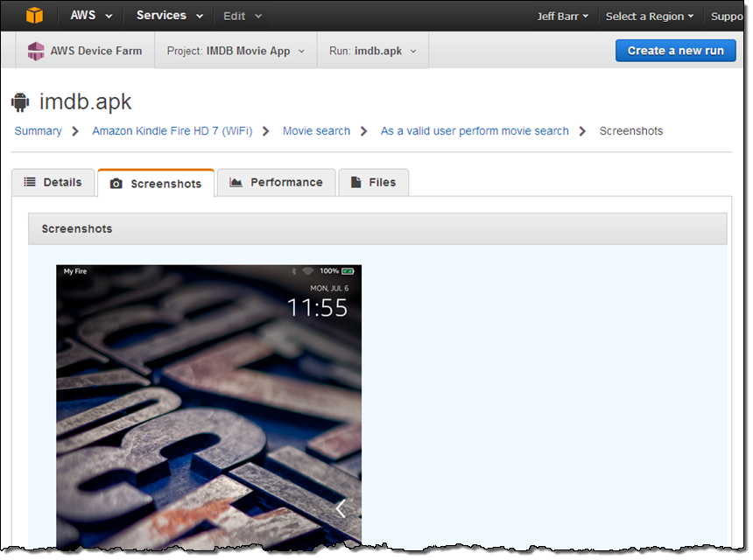Switch to the Details tab
This screenshot has height=560, width=753.
(53, 182)
